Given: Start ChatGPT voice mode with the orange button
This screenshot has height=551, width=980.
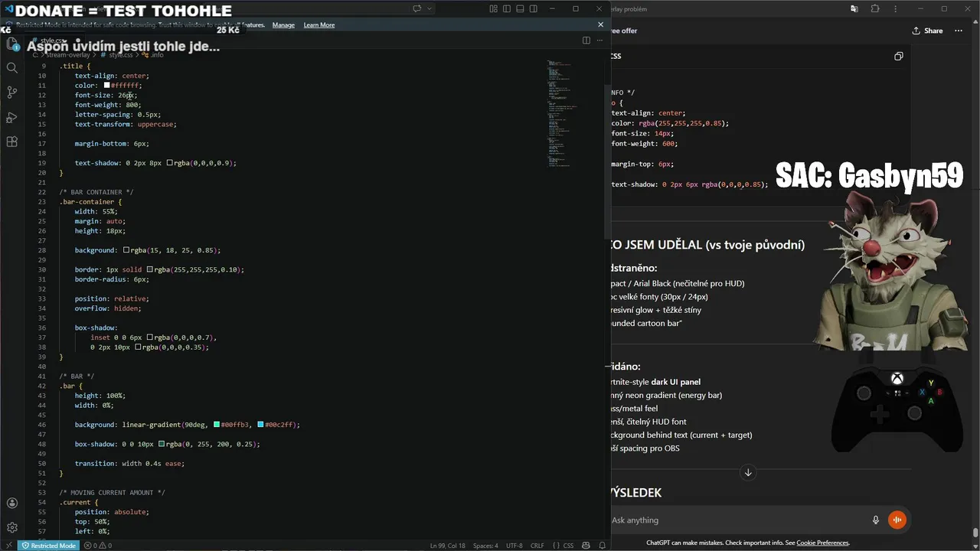Looking at the screenshot, I should (897, 520).
